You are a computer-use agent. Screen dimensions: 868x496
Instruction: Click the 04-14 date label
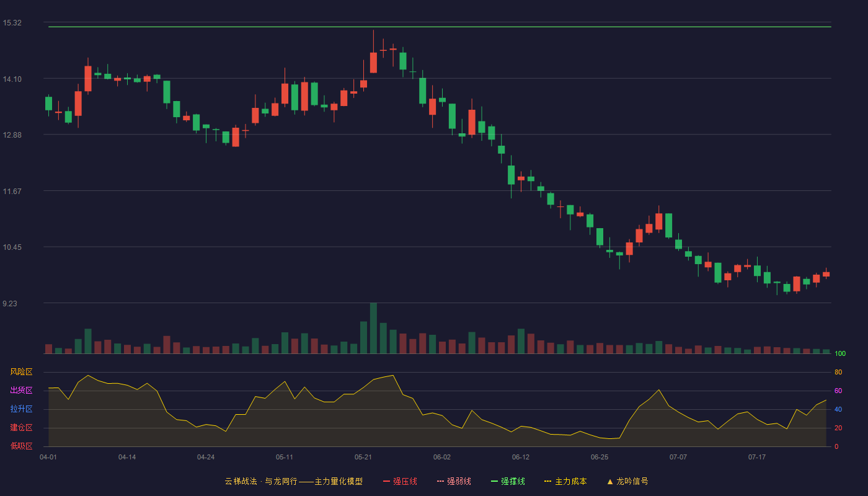(x=127, y=457)
